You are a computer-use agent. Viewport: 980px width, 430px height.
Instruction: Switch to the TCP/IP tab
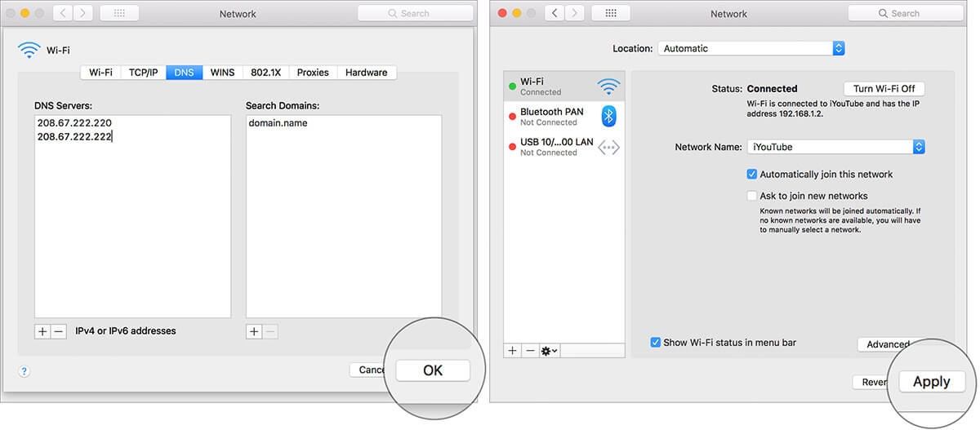(143, 73)
